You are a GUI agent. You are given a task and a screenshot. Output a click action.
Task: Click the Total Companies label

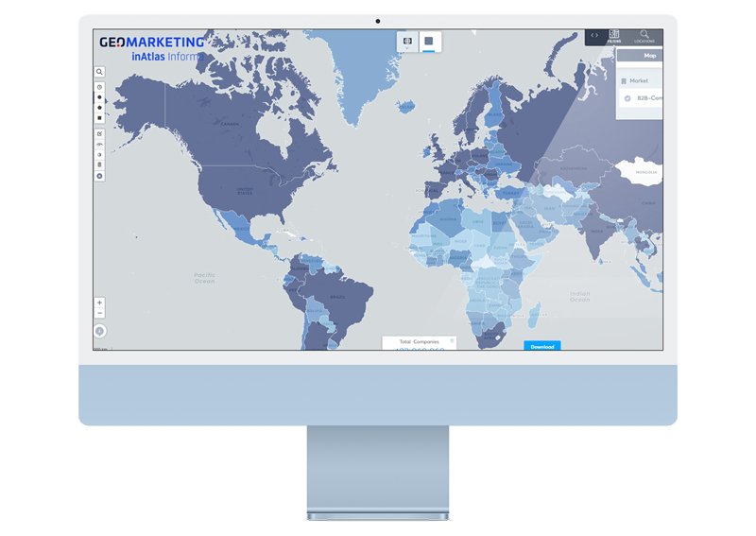coord(419,341)
